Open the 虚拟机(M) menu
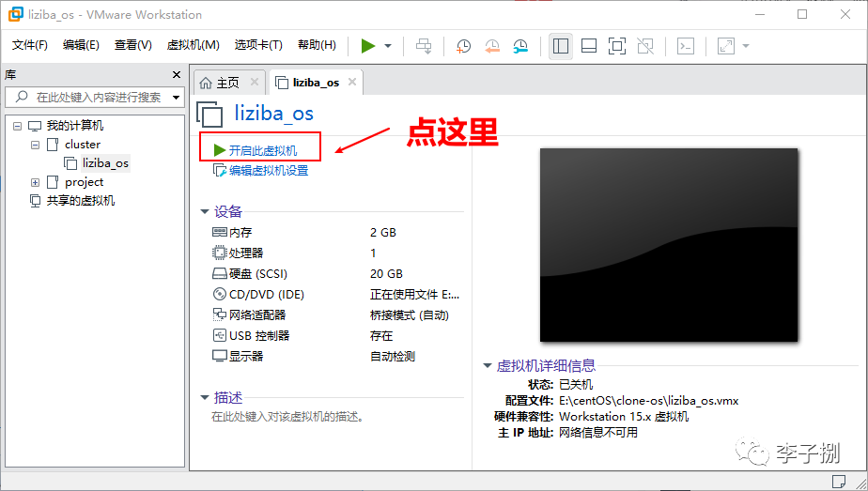The width and height of the screenshot is (868, 491). [x=194, y=45]
